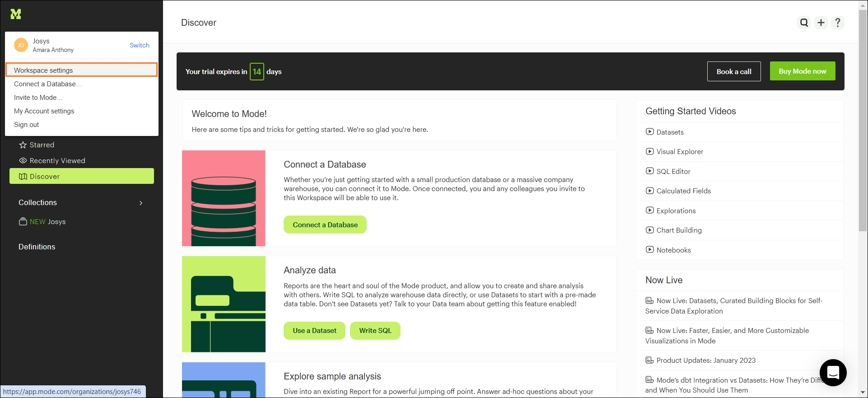Click the Mode logo icon
The image size is (868, 398).
(x=16, y=14)
